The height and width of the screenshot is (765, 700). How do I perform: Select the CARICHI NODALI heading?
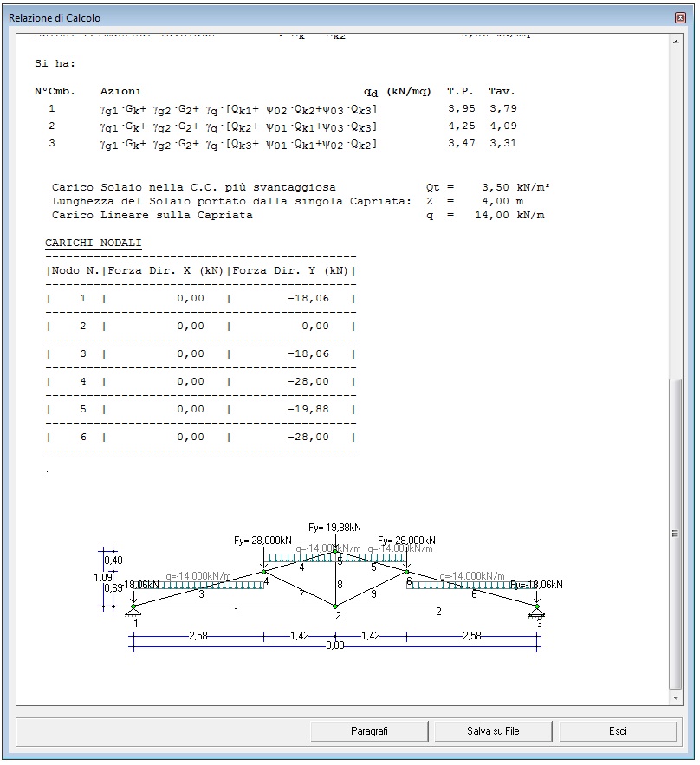[x=94, y=243]
